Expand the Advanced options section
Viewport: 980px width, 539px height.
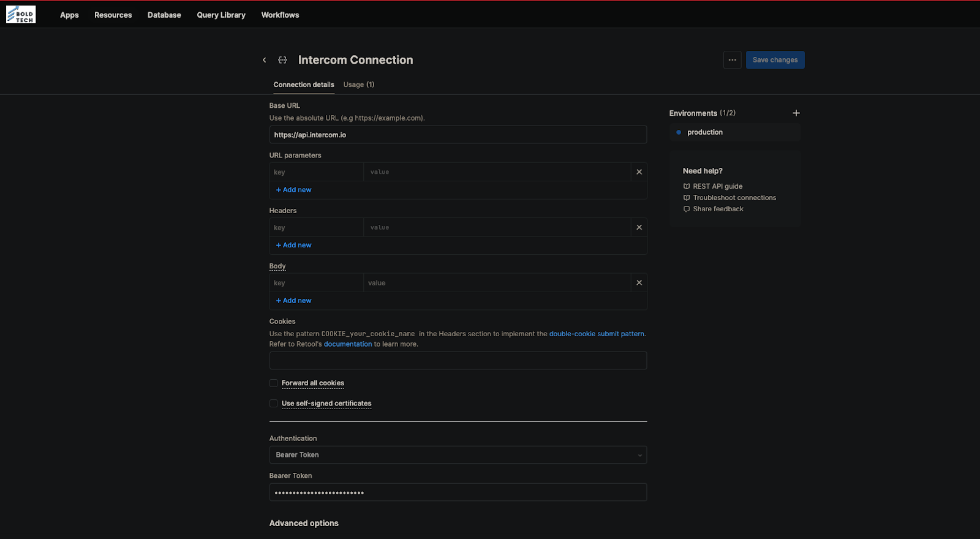tap(304, 523)
